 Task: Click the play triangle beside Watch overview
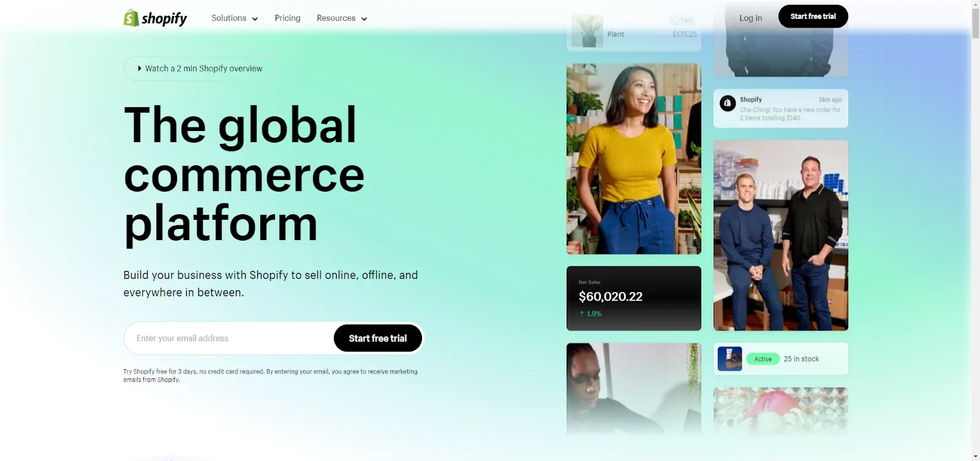tap(140, 69)
